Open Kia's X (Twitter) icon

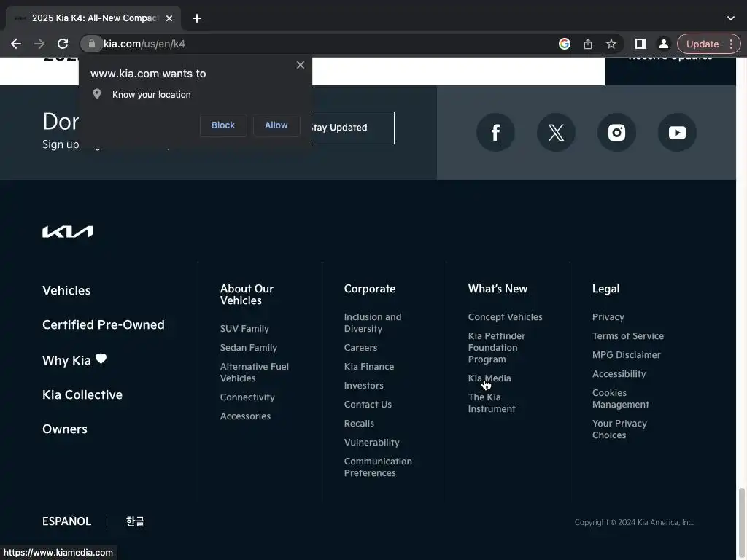(556, 133)
